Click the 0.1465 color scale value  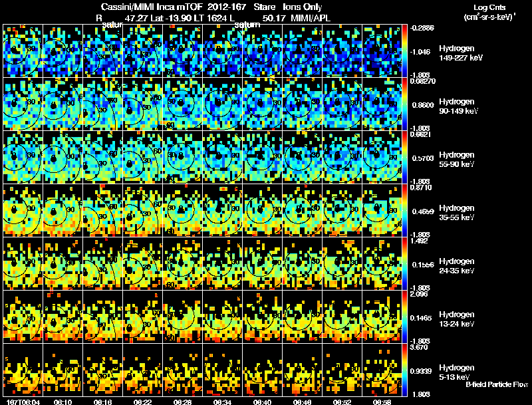pos(423,318)
